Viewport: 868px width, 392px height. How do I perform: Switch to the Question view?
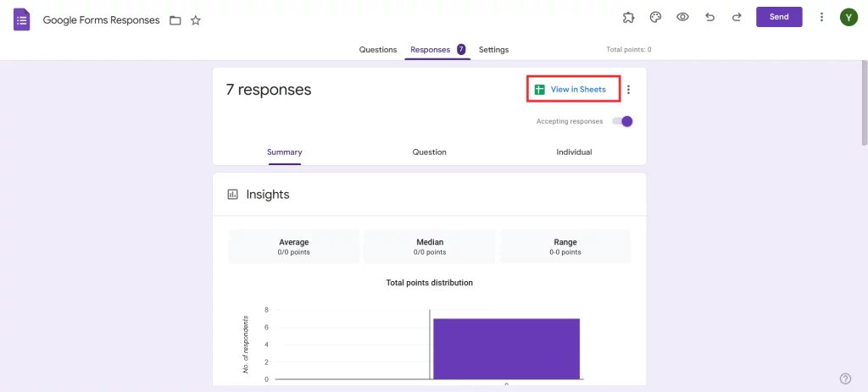pos(430,152)
